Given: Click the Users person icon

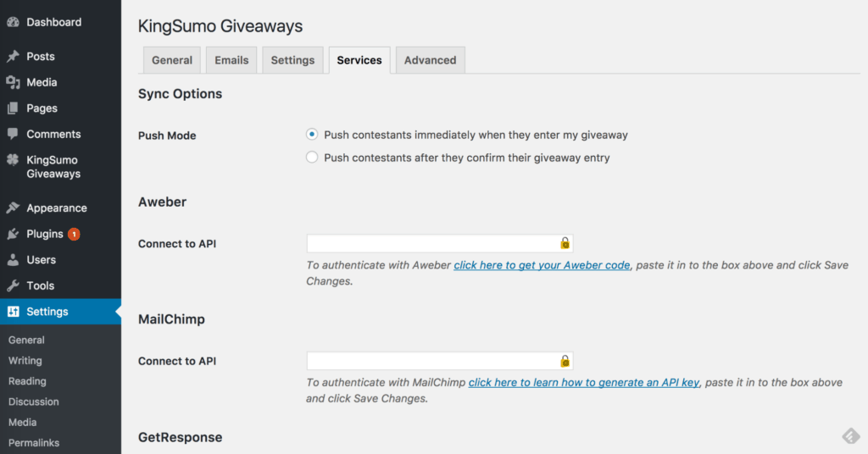Looking at the screenshot, I should point(13,260).
